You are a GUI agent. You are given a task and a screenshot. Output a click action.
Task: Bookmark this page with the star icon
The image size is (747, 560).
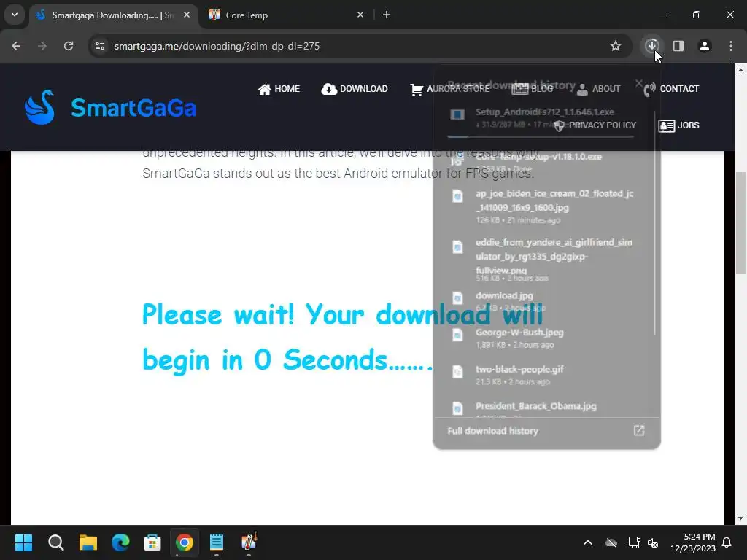(x=616, y=46)
